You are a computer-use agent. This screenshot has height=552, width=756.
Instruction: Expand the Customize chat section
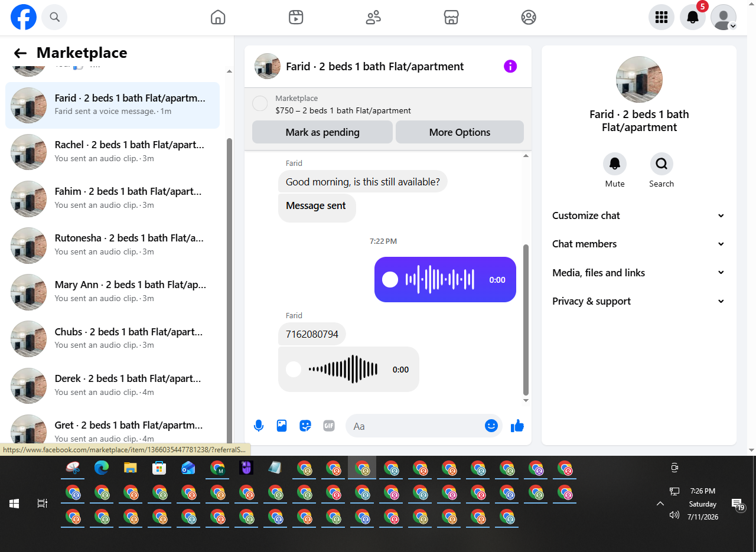[638, 215]
